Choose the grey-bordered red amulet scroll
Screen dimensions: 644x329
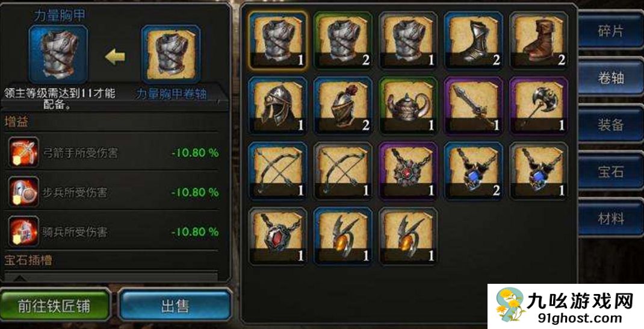[277, 236]
